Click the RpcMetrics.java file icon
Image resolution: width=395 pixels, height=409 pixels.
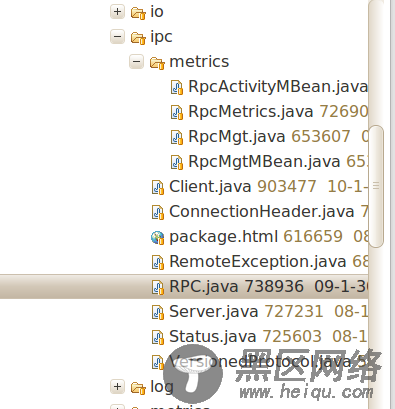[x=177, y=112]
